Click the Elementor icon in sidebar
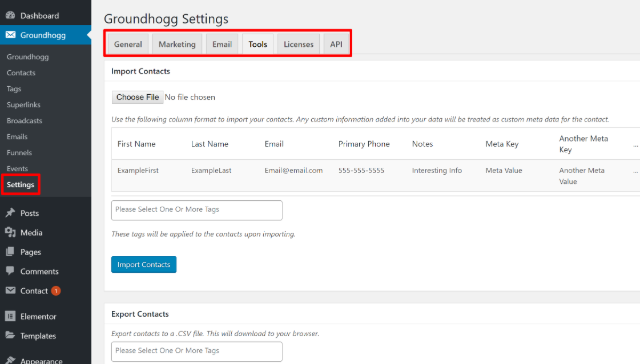 (10, 316)
